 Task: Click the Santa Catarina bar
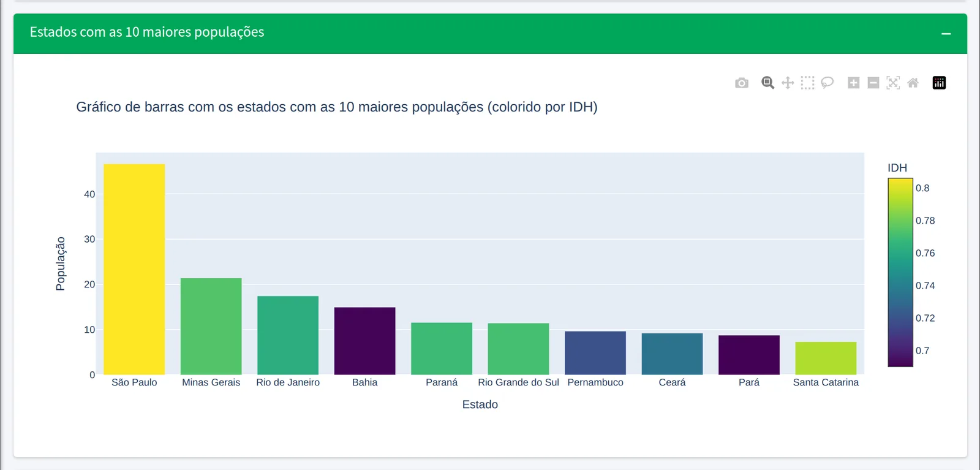(826, 358)
